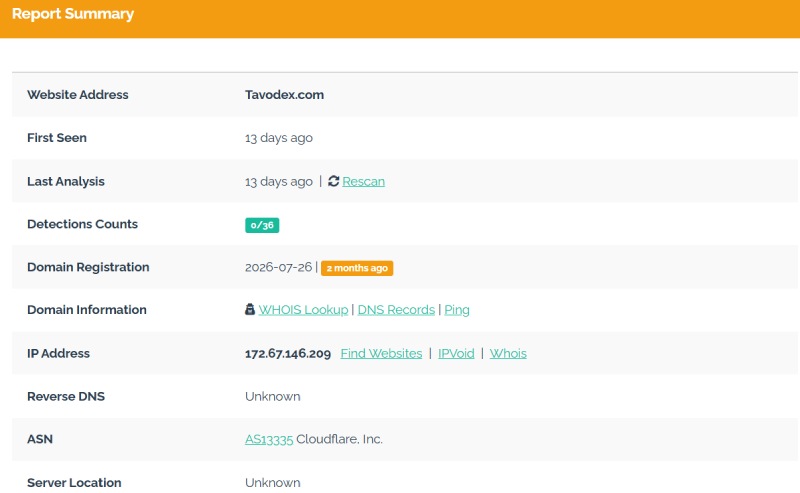Select the Tavodex.com website address
Image resolution: width=800 pixels, height=493 pixels.
tap(284, 95)
